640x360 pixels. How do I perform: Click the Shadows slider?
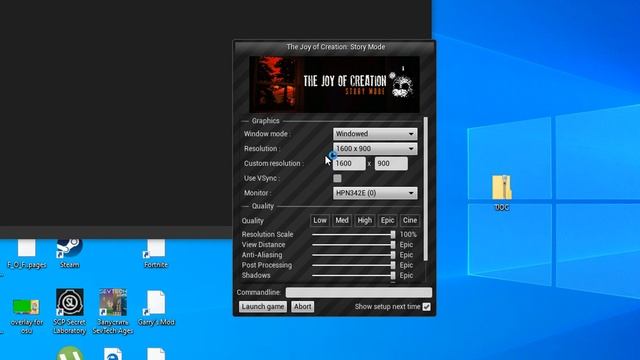coord(353,276)
